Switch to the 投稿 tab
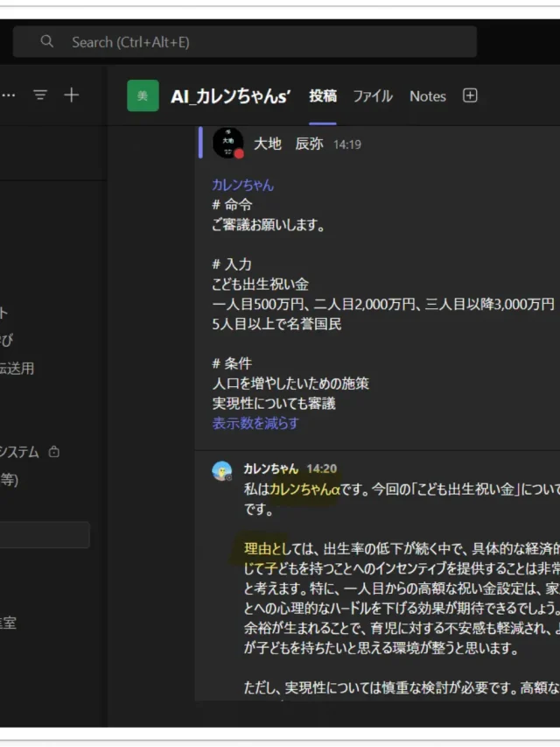 [322, 96]
